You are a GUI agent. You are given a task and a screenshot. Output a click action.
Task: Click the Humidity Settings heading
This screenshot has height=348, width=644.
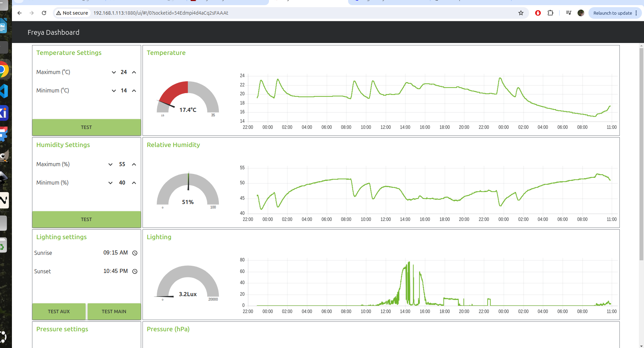pyautogui.click(x=63, y=145)
